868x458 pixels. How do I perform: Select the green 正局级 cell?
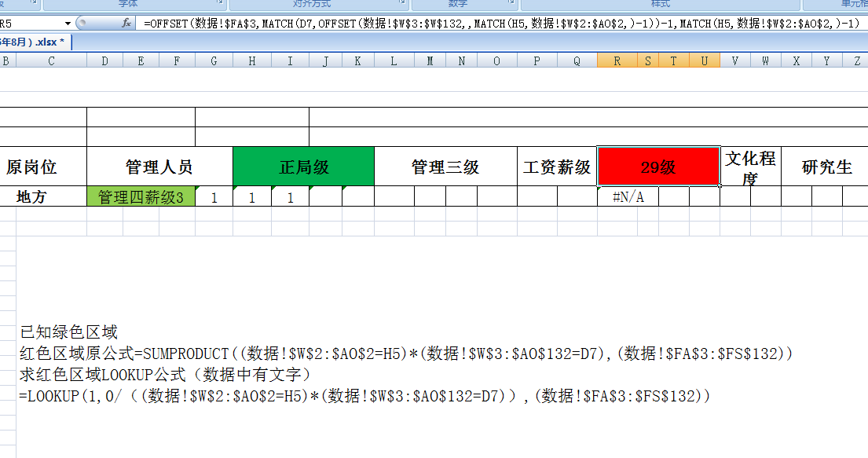[303, 167]
